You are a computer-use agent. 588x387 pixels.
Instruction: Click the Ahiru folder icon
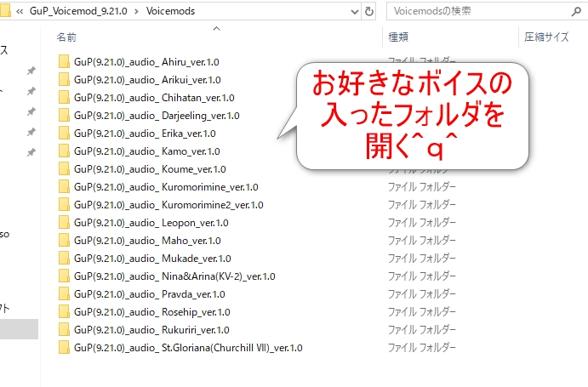[x=64, y=62]
